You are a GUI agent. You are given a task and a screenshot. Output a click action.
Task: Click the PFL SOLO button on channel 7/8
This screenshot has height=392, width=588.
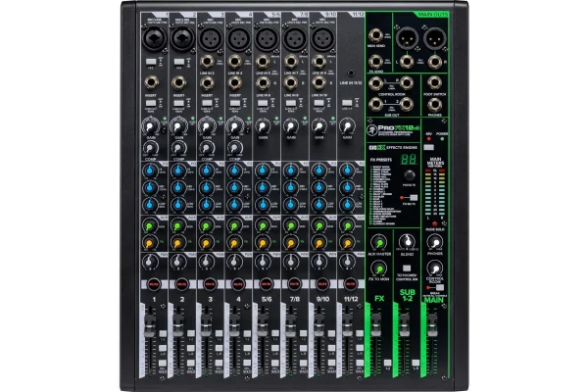tap(304, 364)
